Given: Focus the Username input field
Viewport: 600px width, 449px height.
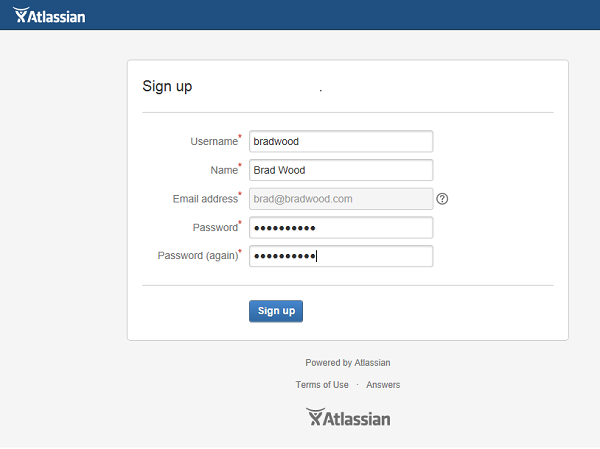Looking at the screenshot, I should click(x=340, y=142).
